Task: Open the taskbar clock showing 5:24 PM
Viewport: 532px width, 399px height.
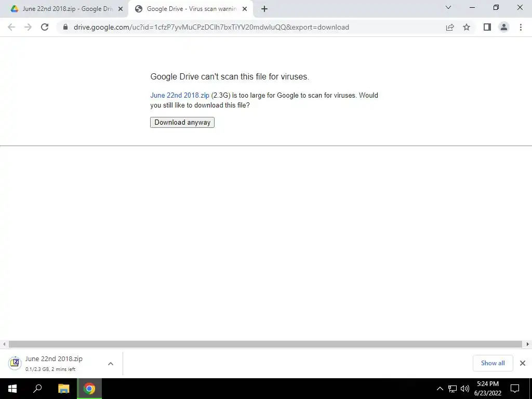Action: coord(488,389)
